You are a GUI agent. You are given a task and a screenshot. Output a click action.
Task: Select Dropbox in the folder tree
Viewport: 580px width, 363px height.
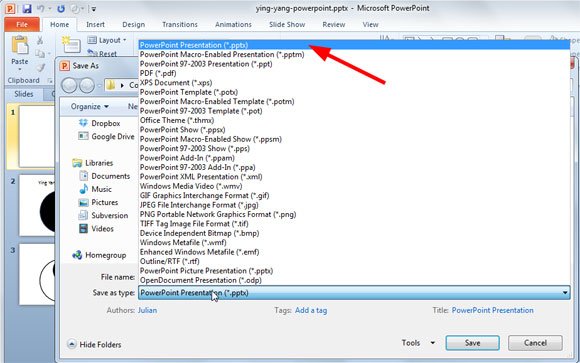click(99, 123)
